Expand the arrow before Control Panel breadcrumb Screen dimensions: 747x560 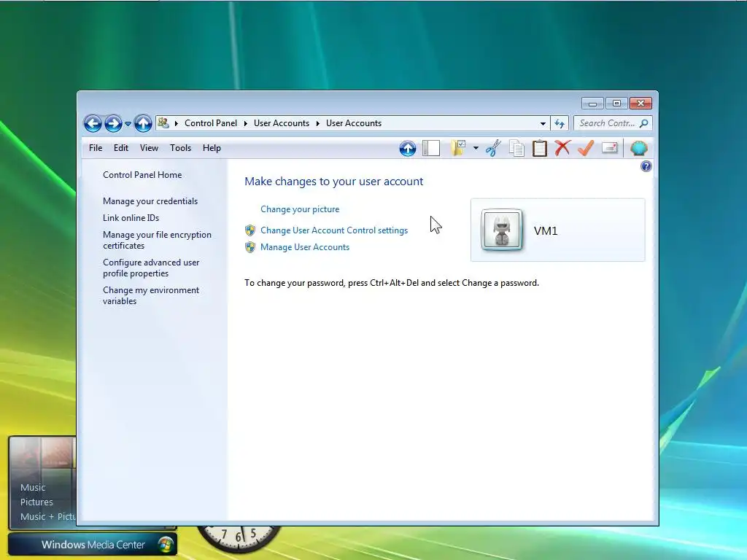click(177, 123)
